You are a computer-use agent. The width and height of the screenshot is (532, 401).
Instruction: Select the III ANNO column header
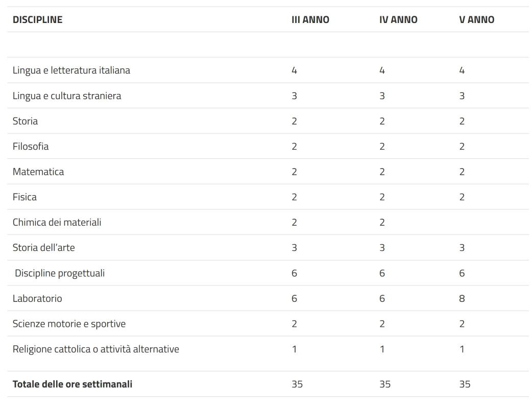tap(310, 20)
